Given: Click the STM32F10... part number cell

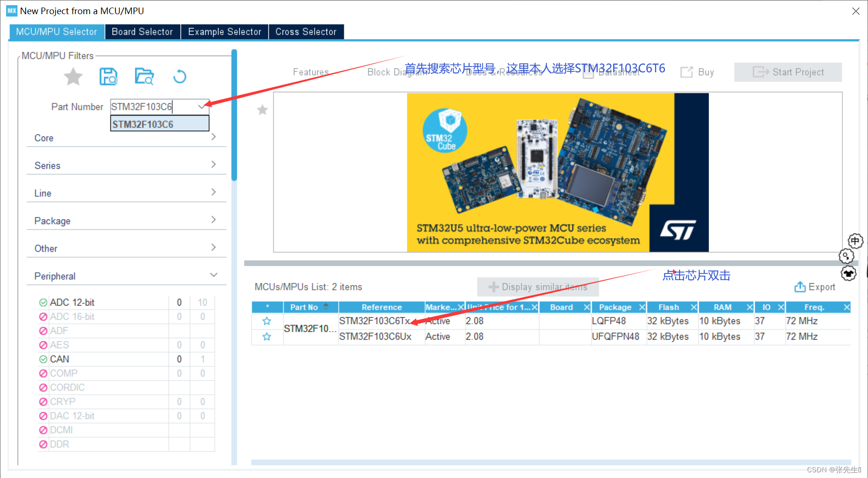Looking at the screenshot, I should click(x=310, y=329).
